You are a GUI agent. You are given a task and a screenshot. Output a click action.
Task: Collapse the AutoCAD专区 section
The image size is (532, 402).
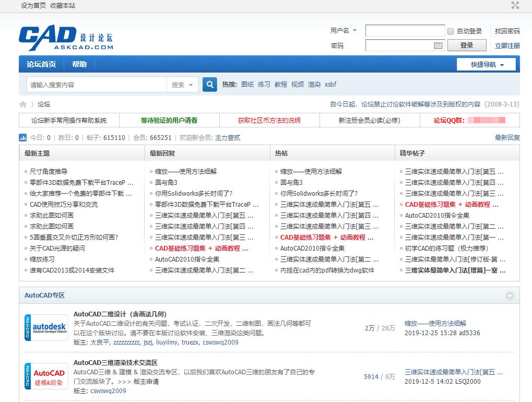(510, 295)
